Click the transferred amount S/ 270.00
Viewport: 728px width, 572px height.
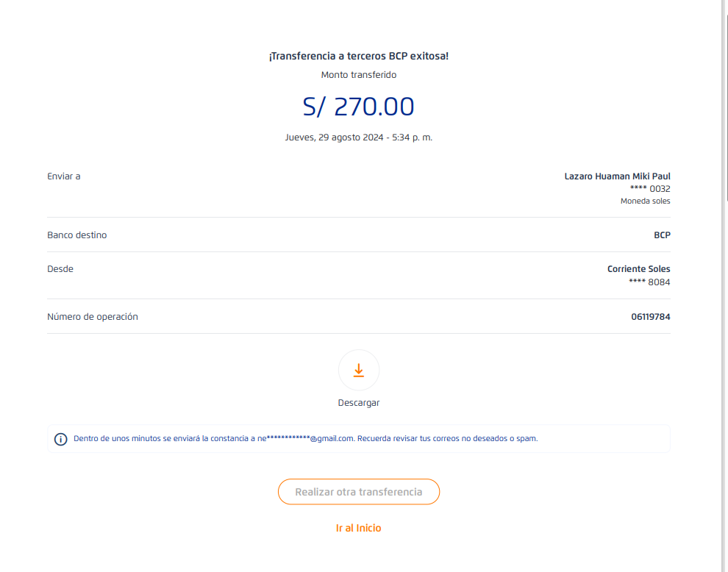click(x=359, y=107)
